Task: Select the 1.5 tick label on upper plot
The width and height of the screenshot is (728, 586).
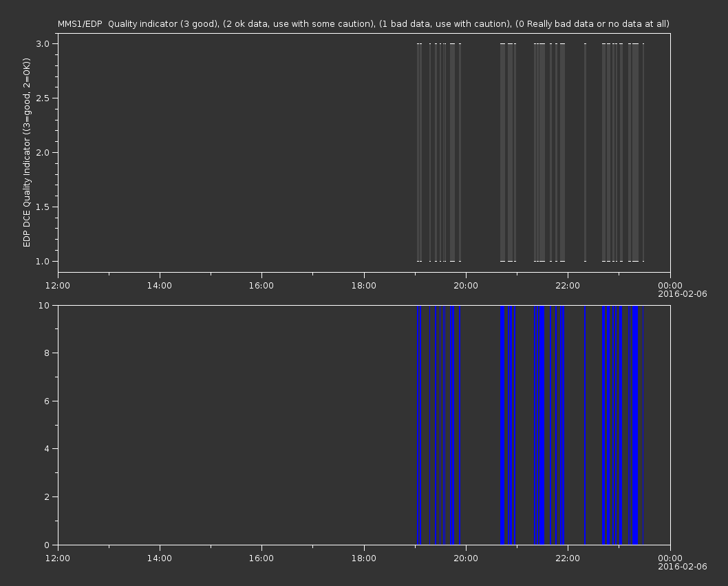Action: (x=43, y=207)
